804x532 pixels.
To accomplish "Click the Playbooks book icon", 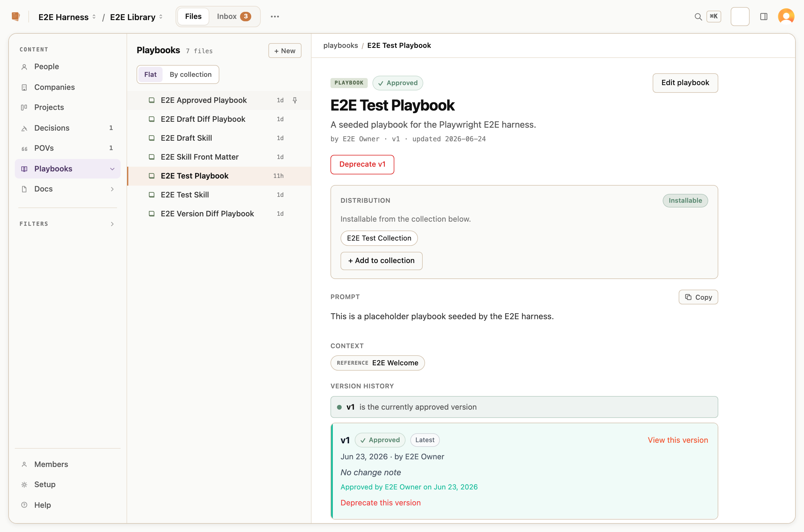I will [24, 169].
